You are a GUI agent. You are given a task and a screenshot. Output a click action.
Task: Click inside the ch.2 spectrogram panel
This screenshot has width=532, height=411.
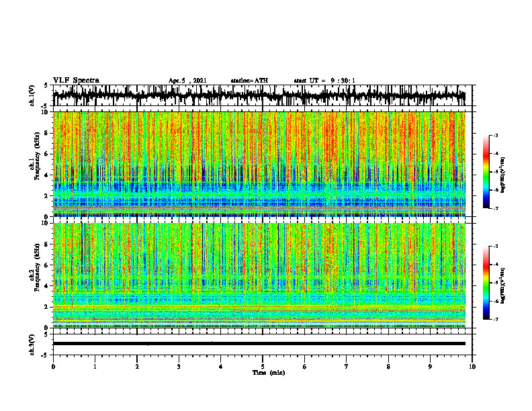pyautogui.click(x=259, y=275)
